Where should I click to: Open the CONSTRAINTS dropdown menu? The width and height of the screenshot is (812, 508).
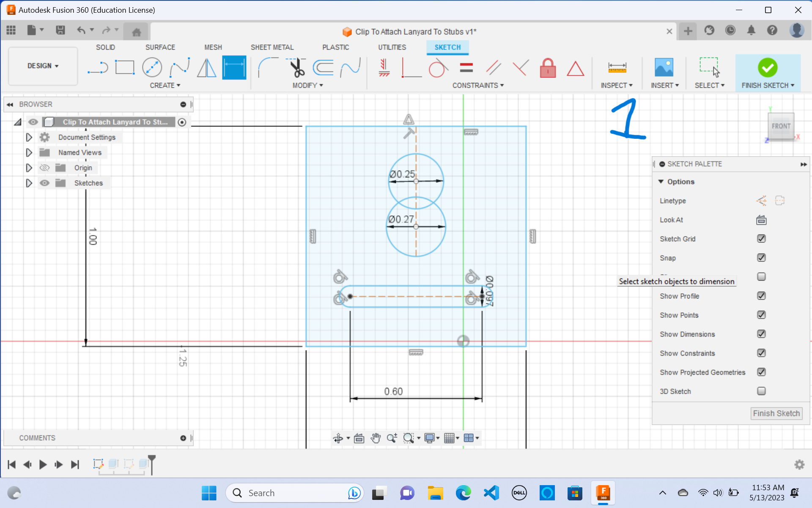click(x=478, y=86)
